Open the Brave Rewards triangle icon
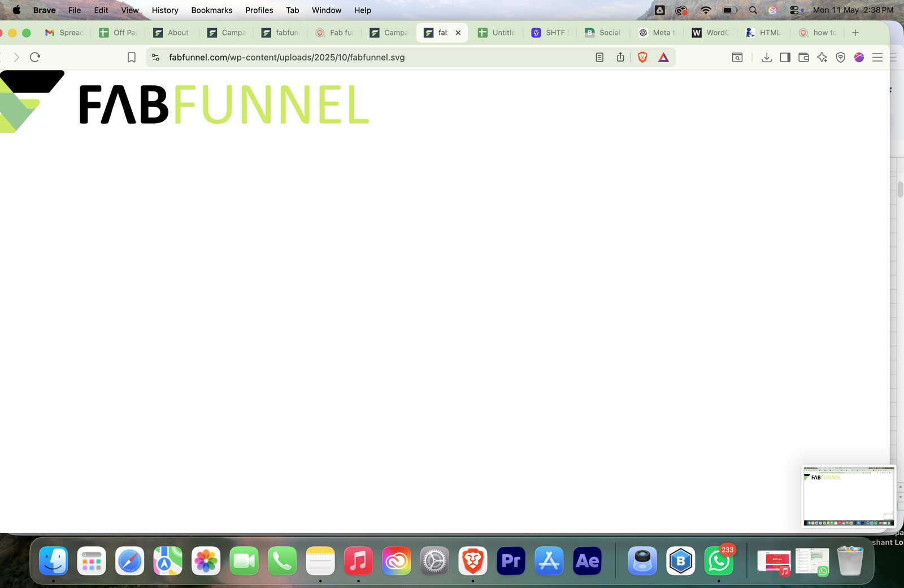The width and height of the screenshot is (904, 588). click(663, 57)
